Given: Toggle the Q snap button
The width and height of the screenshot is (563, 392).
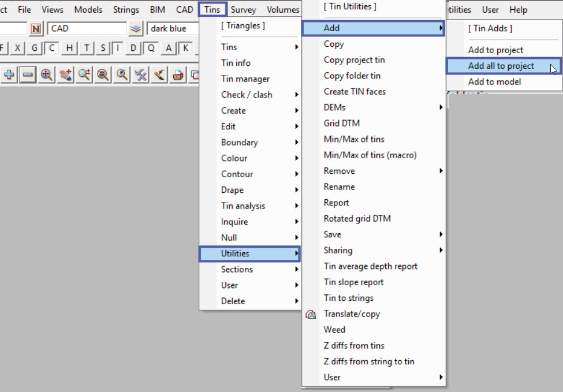Looking at the screenshot, I should (151, 48).
